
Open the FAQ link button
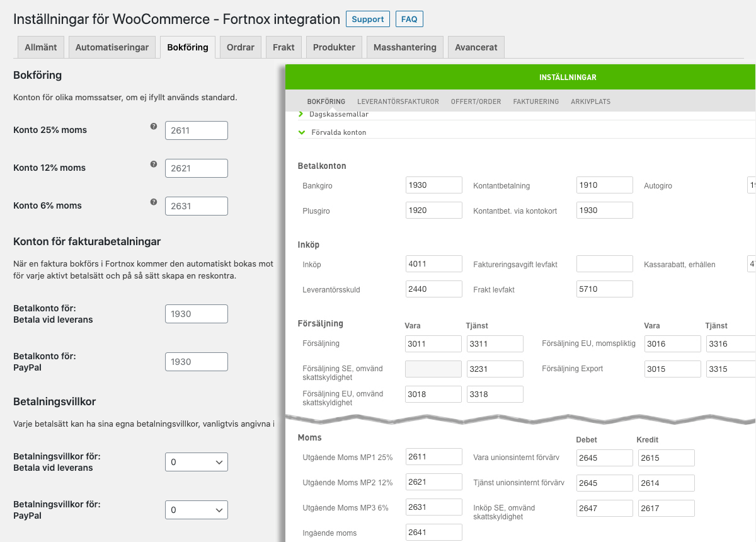point(409,20)
